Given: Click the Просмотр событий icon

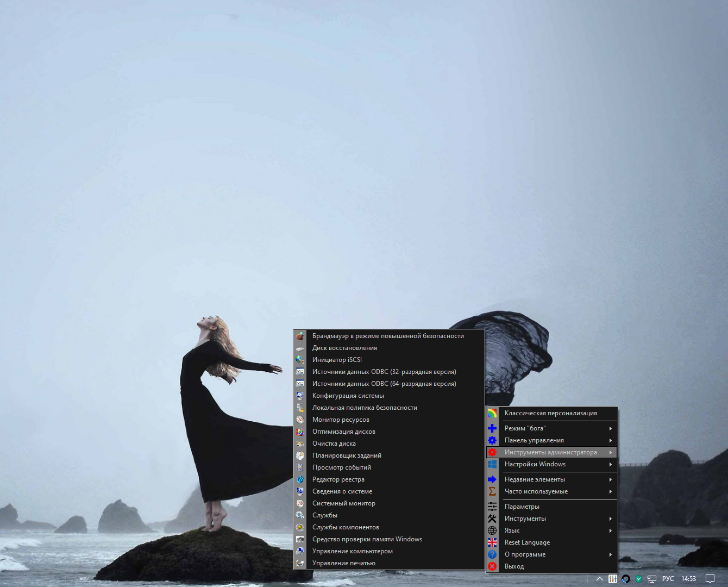Looking at the screenshot, I should [x=300, y=467].
